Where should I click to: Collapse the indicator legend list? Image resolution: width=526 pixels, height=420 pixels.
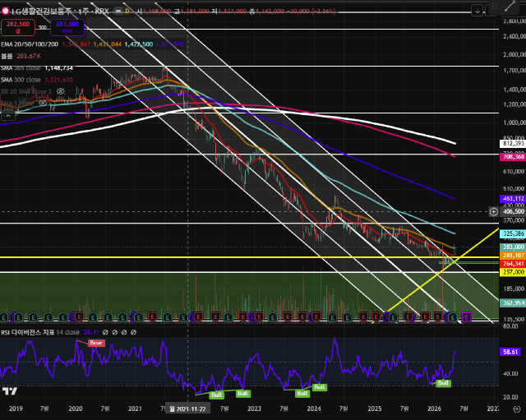click(8, 116)
